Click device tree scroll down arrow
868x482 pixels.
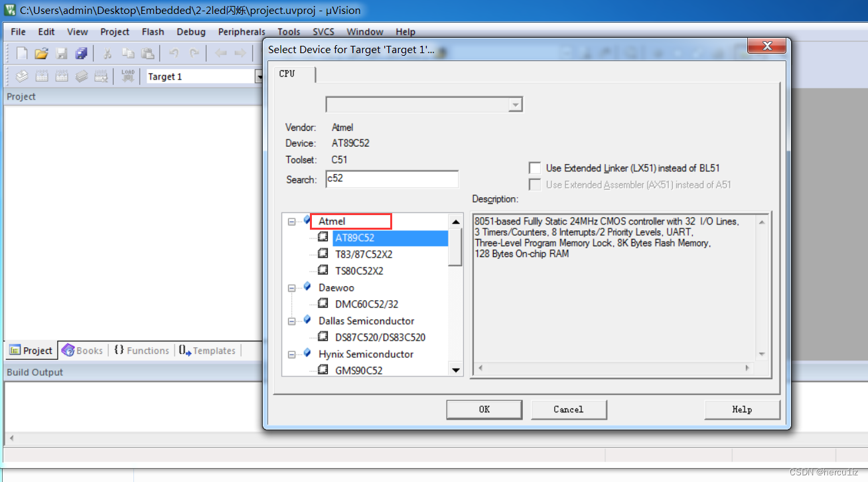point(455,370)
